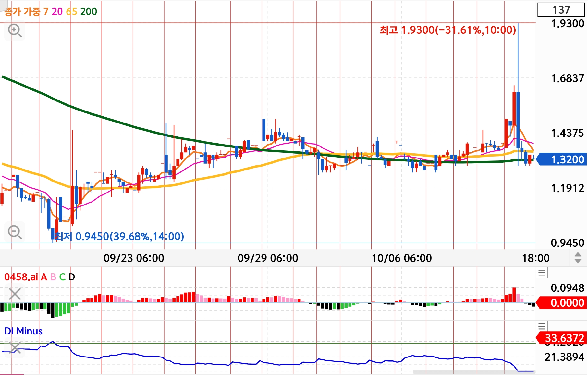Select series C of 0458.ai indicator

click(62, 277)
